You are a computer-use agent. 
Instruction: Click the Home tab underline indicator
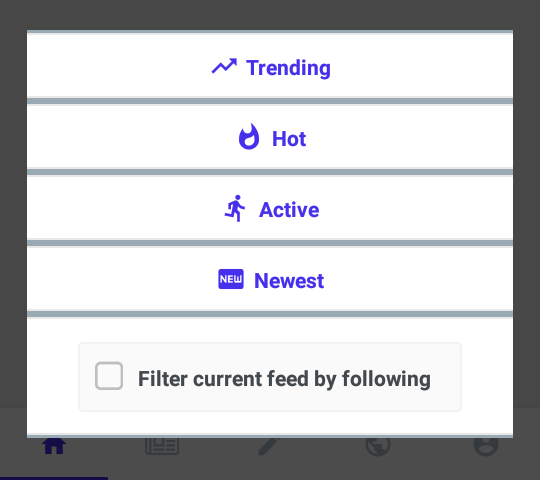[x=54, y=478]
